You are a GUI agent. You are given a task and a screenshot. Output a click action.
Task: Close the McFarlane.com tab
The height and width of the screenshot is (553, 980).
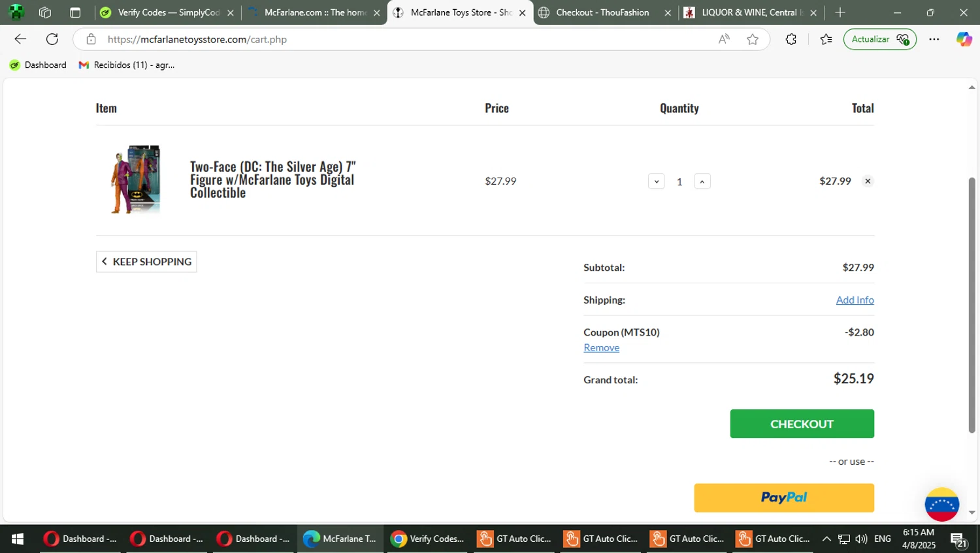(x=376, y=12)
